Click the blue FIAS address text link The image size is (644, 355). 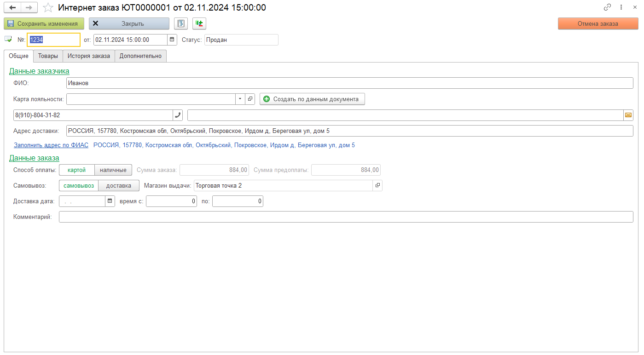coord(224,145)
